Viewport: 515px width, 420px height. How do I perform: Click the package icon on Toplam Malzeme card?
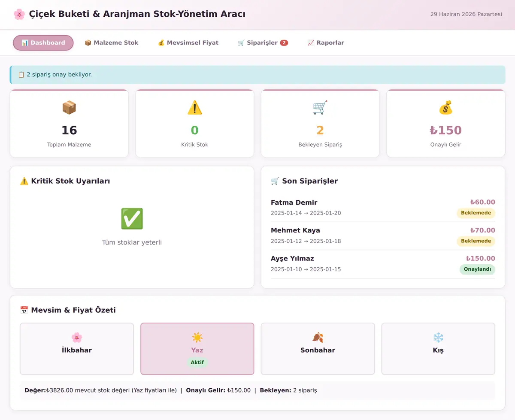coord(69,108)
